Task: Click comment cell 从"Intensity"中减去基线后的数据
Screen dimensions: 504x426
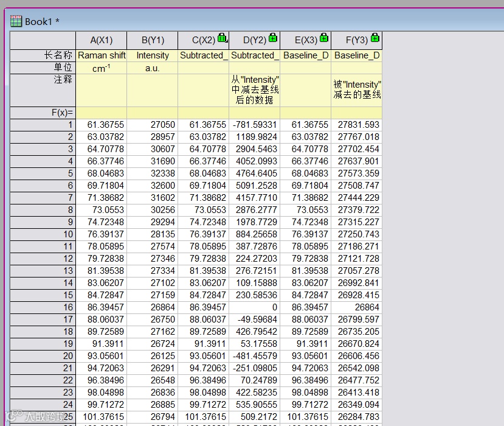Action: coord(255,91)
